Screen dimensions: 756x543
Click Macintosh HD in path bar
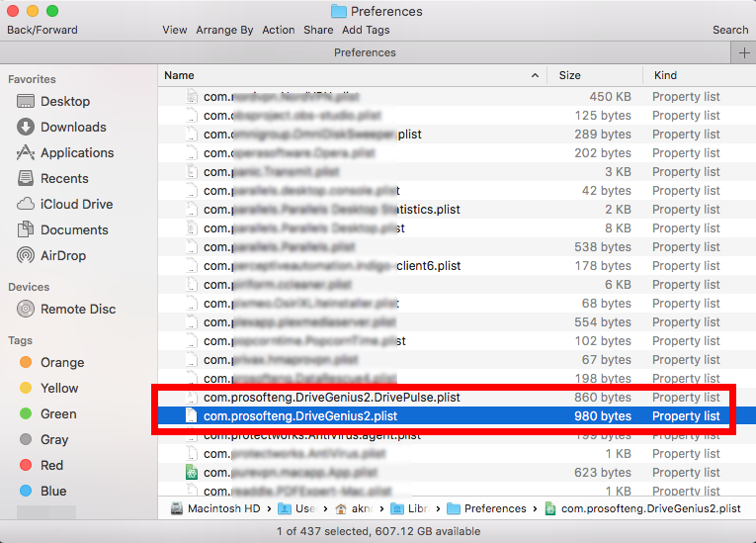(223, 508)
